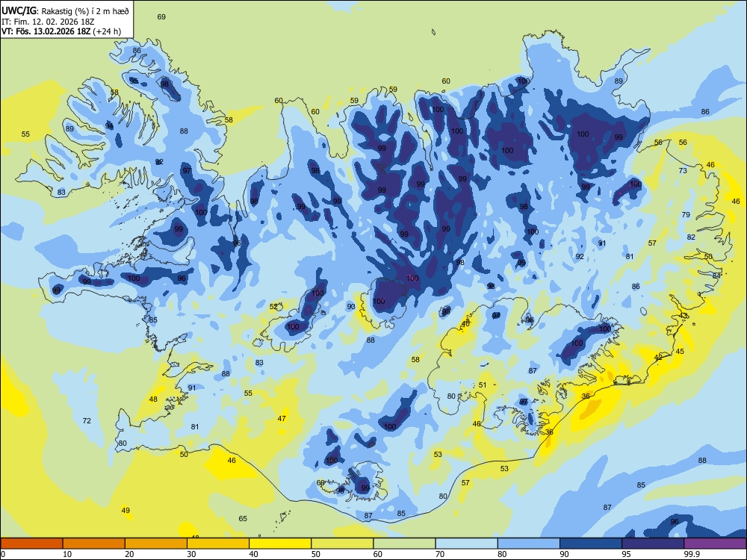Screen dimensions: 747x560
Task: Select the map value '51' inside the large glacier outline
Action: 483,385
